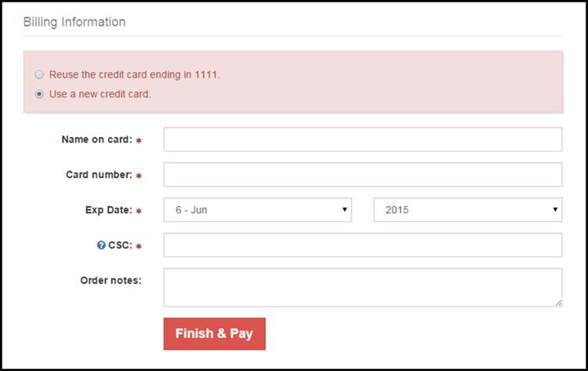Image resolution: width=588 pixels, height=371 pixels.
Task: Open the expiration year dropdown showing 2015
Action: click(467, 209)
